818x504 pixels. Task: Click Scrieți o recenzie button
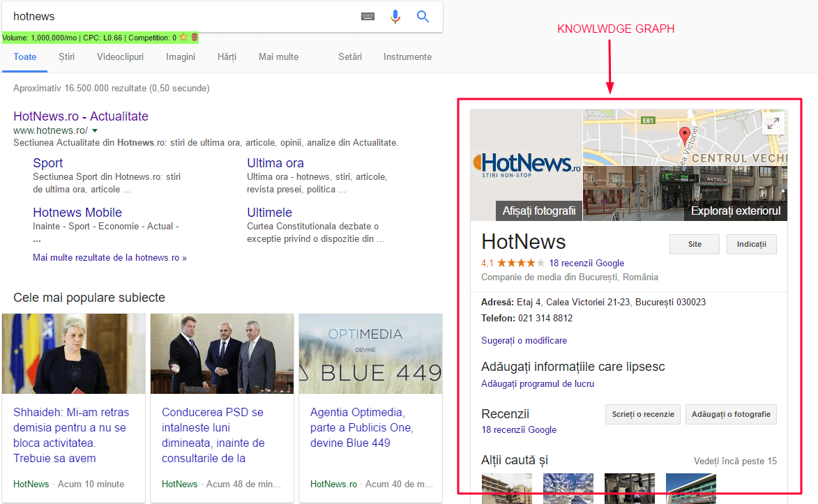tap(643, 414)
